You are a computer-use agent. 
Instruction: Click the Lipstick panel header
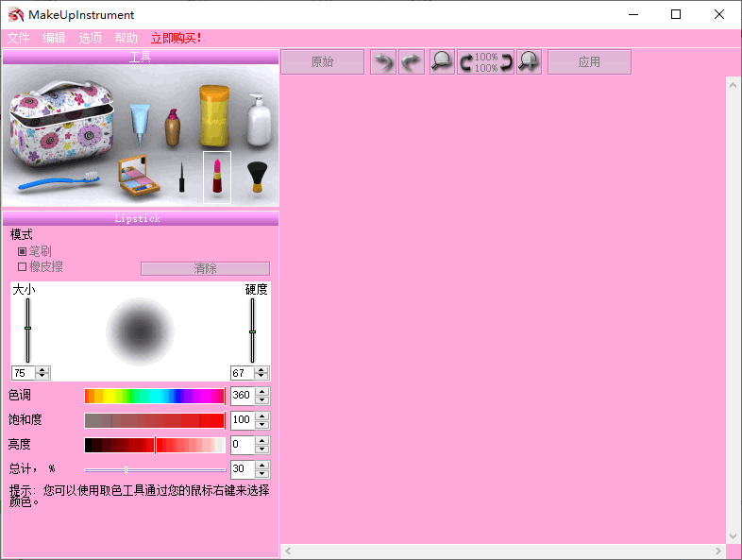(141, 218)
